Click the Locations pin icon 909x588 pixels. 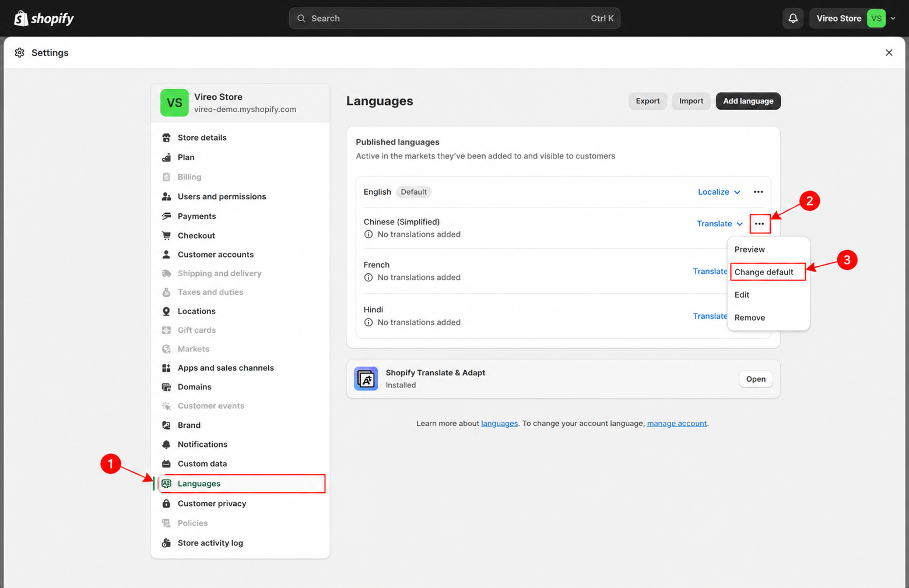(x=166, y=311)
